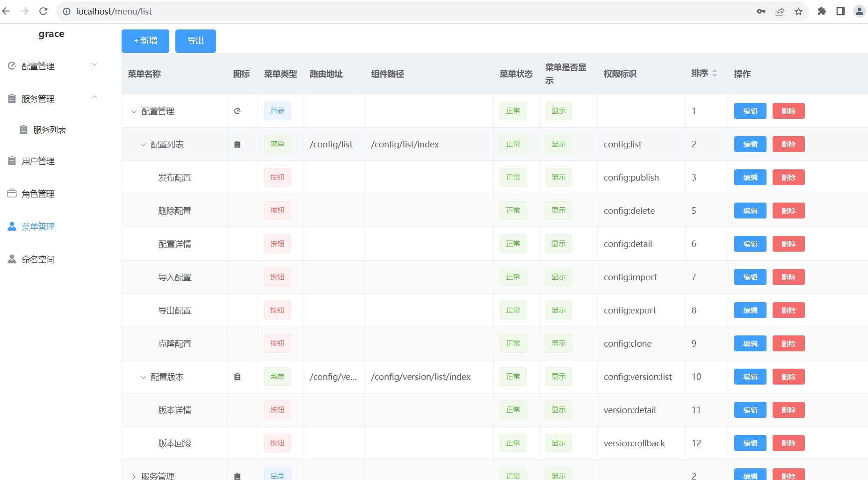The width and height of the screenshot is (868, 480).
Task: Click the 用户管理 sidebar icon
Action: [12, 161]
